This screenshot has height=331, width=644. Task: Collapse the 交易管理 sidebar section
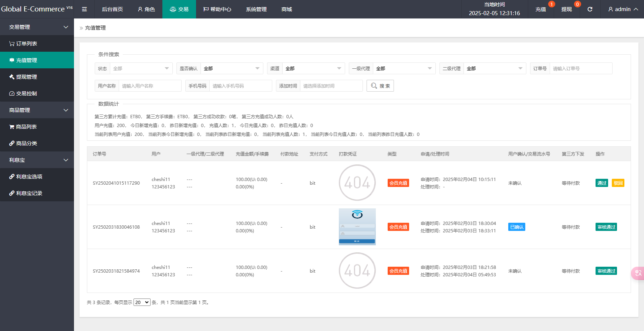pyautogui.click(x=37, y=27)
